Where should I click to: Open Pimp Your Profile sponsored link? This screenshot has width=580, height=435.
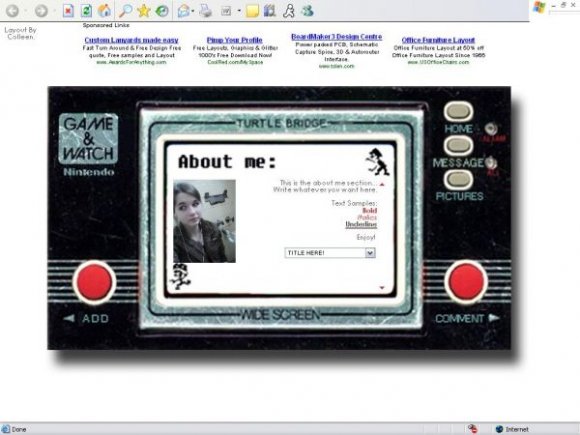(235, 40)
